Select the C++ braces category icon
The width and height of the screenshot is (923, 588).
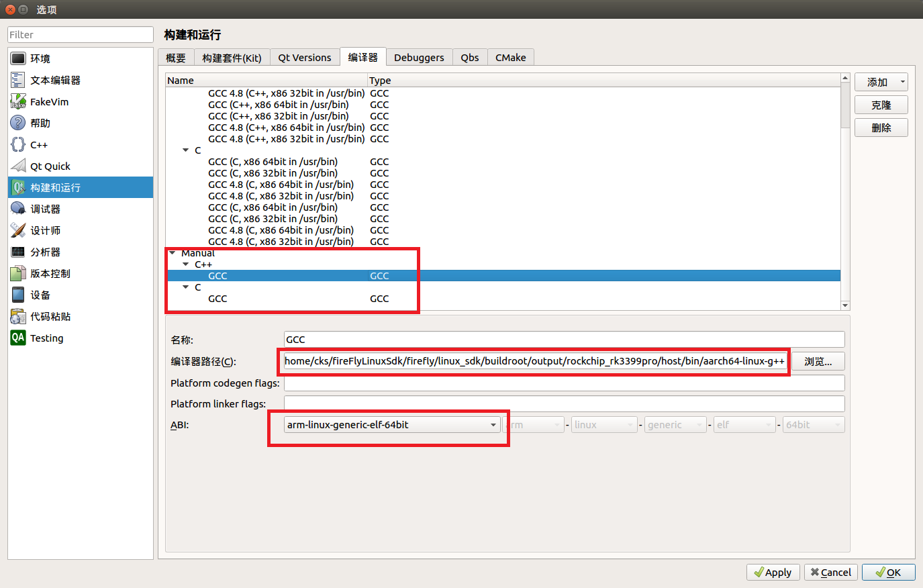coord(18,144)
